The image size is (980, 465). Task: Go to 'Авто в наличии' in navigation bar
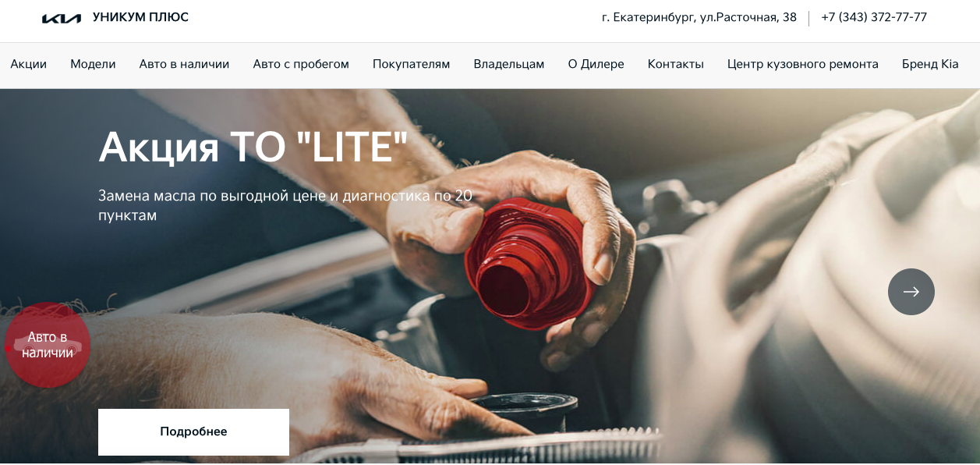pos(184,64)
